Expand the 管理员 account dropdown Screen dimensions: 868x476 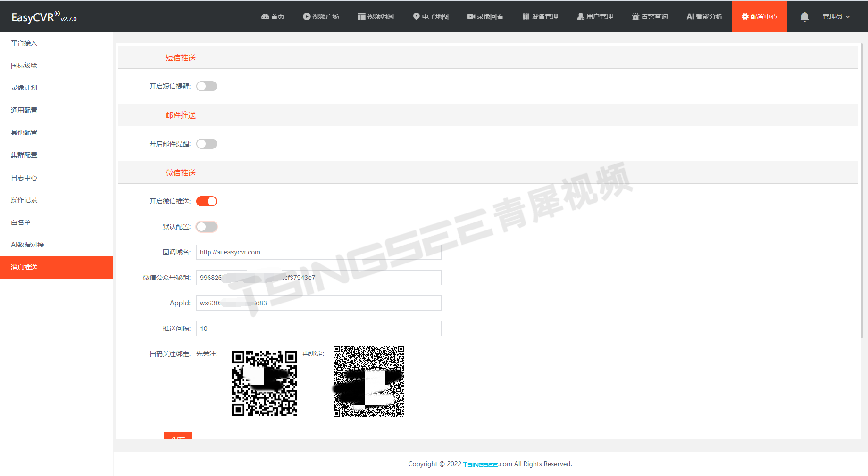(x=836, y=16)
